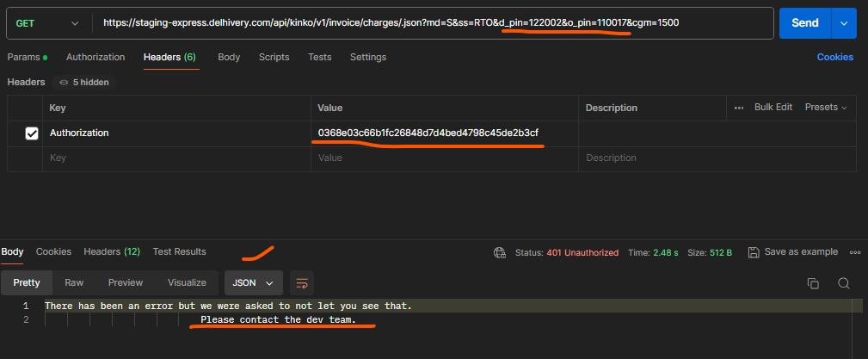The image size is (868, 359).
Task: Open the request Body tab
Action: click(x=229, y=57)
